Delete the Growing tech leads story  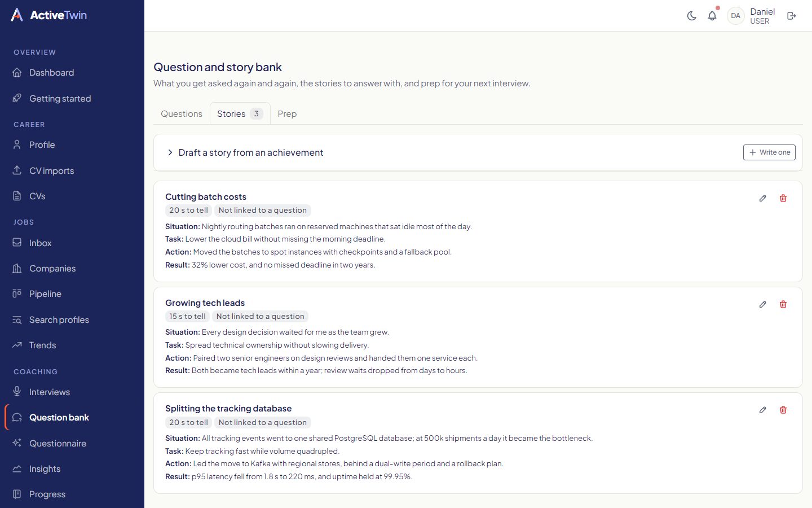pos(783,304)
